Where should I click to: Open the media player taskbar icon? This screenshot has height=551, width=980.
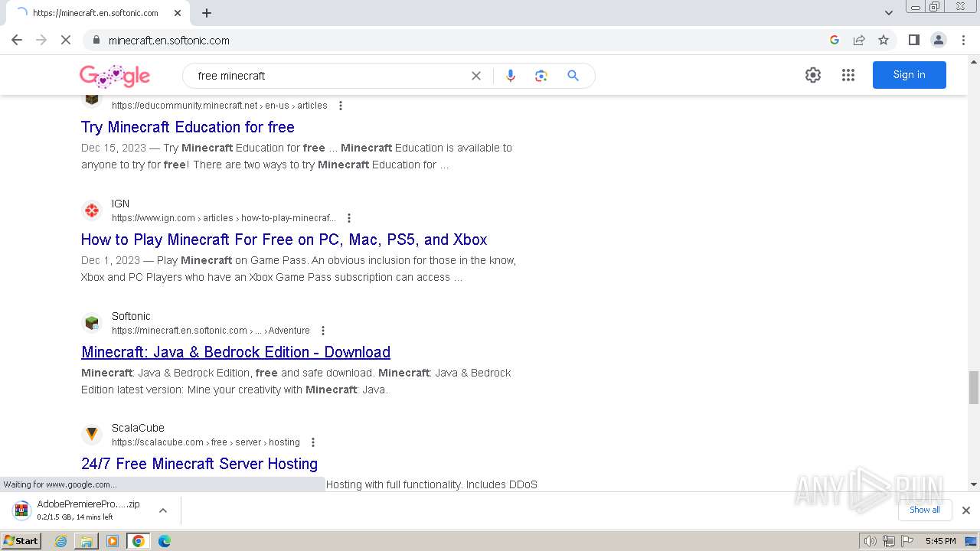click(x=113, y=541)
